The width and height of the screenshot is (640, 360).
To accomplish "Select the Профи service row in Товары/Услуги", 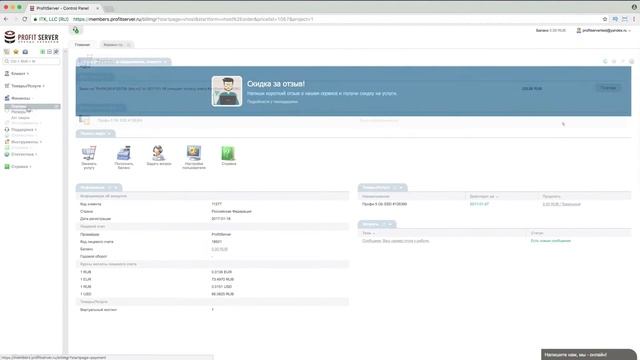I will coord(495,204).
